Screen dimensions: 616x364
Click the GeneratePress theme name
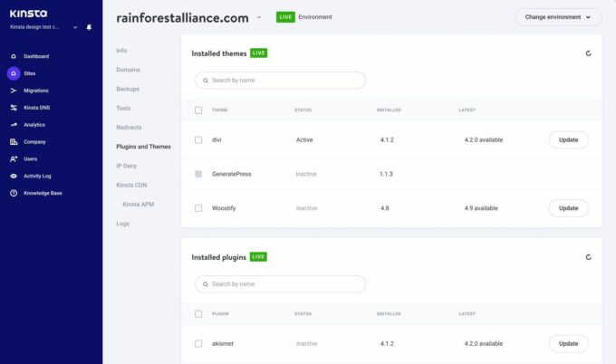click(x=231, y=174)
